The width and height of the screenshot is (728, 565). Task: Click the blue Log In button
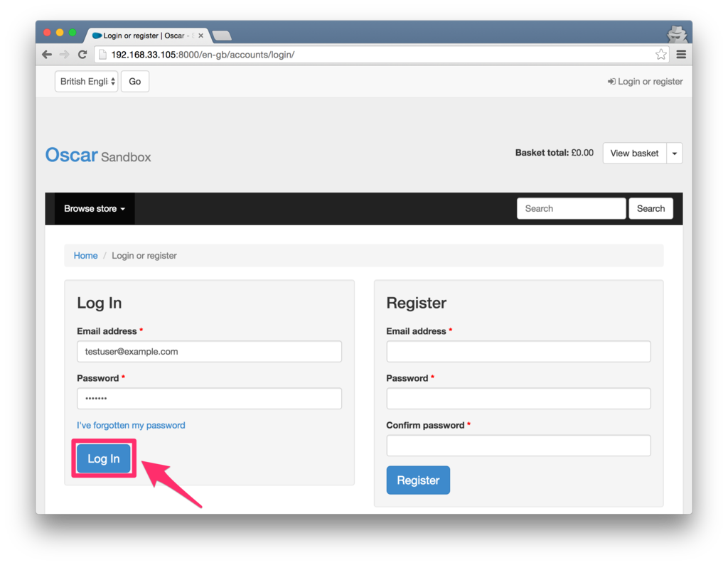pyautogui.click(x=104, y=458)
